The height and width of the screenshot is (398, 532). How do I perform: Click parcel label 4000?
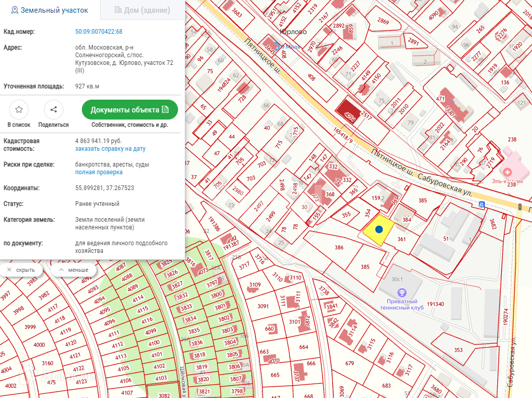(39, 345)
